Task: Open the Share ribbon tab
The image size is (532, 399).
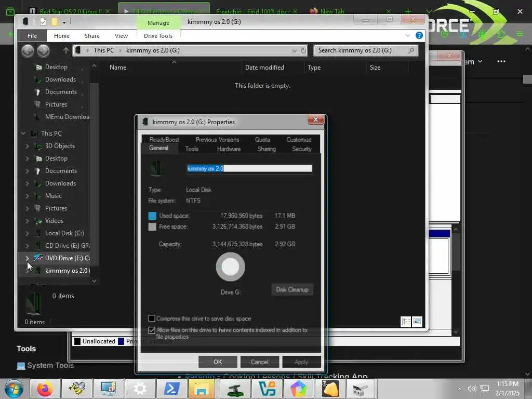Action: point(92,36)
